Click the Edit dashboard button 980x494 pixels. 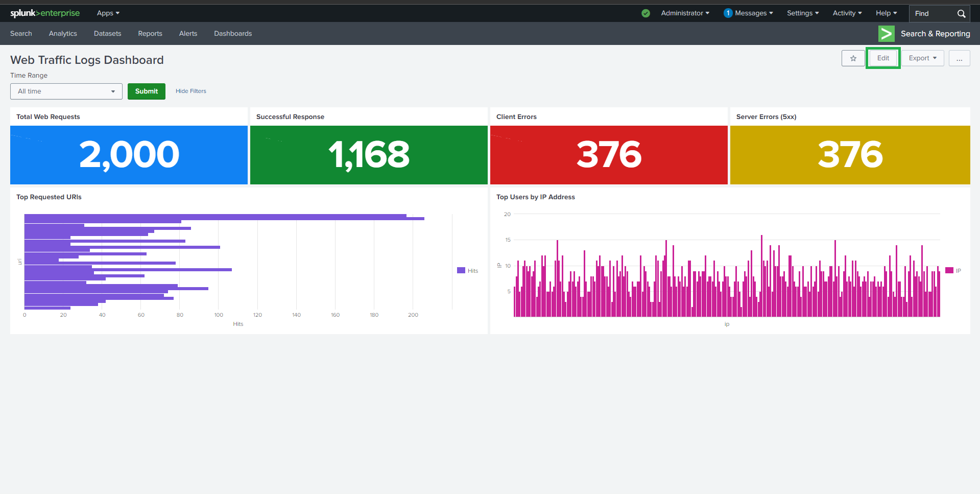[883, 58]
